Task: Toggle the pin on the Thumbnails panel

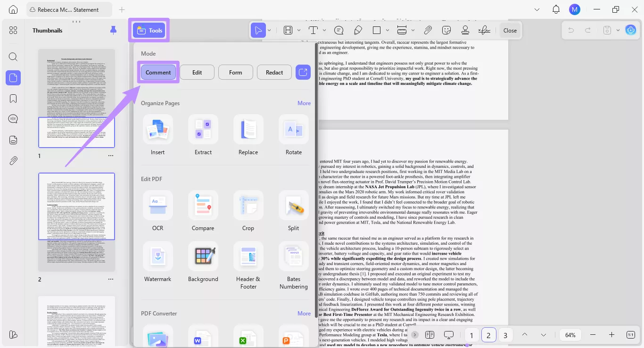Action: click(x=113, y=30)
